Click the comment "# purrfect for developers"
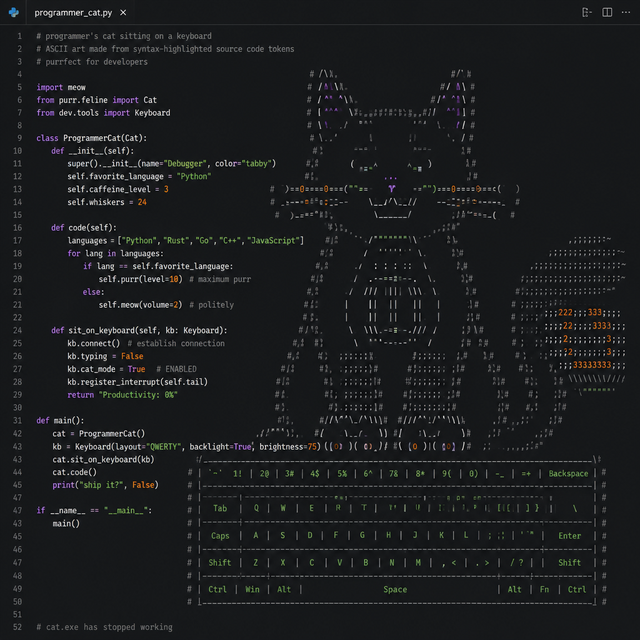Image resolution: width=640 pixels, height=640 pixels. [x=92, y=62]
